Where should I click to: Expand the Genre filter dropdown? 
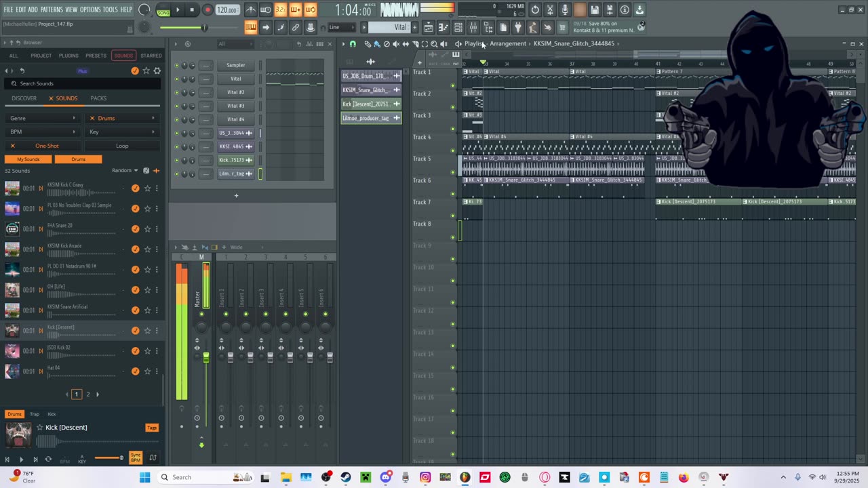tap(43, 119)
